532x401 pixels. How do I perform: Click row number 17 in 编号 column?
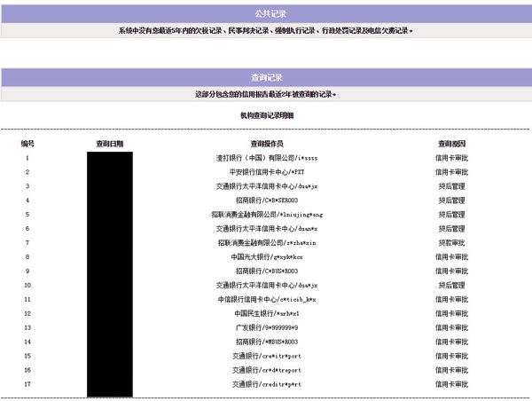pyautogui.click(x=27, y=384)
